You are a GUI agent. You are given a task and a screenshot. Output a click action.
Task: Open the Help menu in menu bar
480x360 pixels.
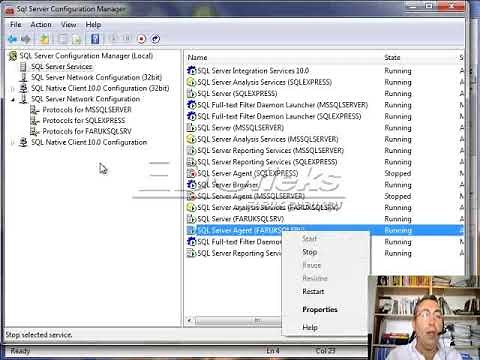(93, 25)
